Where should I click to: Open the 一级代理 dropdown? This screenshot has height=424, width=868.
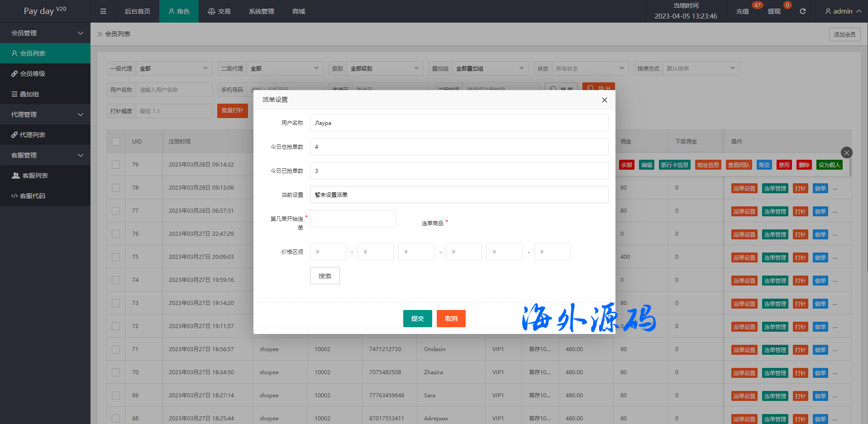pyautogui.click(x=174, y=69)
